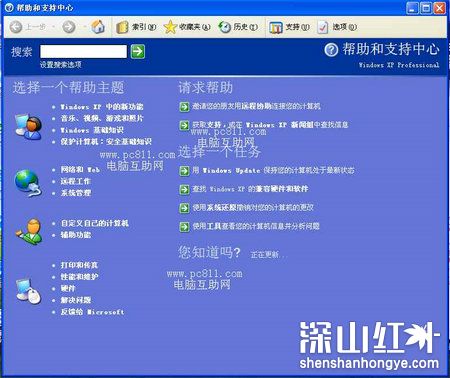Click green arrow beside 获取支持 newsgroup item

[184, 125]
